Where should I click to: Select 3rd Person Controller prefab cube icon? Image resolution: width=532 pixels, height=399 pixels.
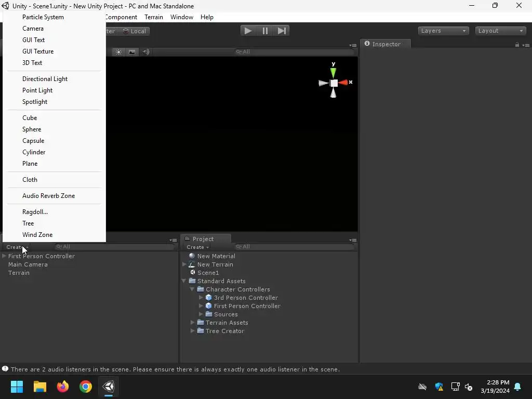[x=209, y=298]
